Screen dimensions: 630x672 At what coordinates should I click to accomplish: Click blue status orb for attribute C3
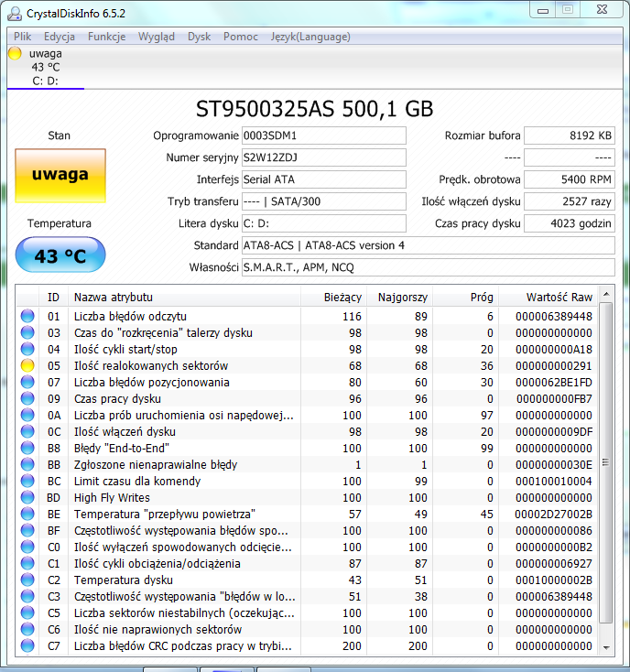point(27,597)
